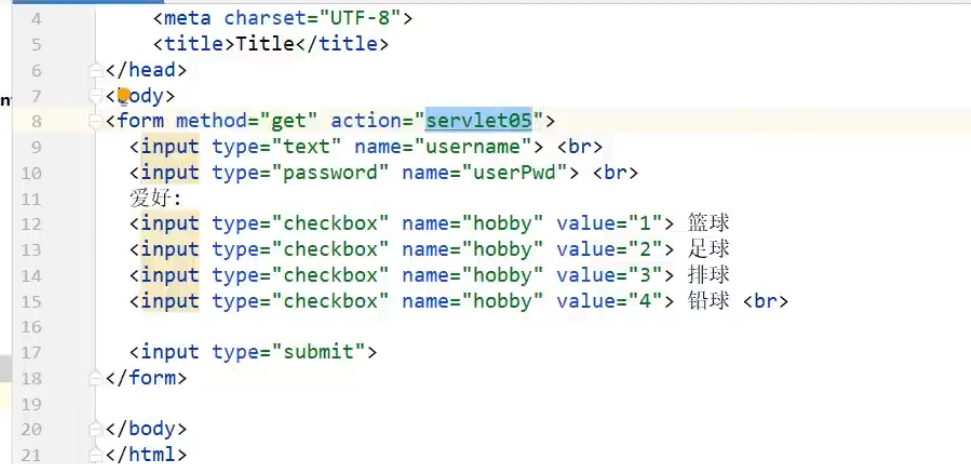This screenshot has height=464, width=971.
Task: Click value="1" on the 篮球 checkbox line
Action: tap(610, 223)
